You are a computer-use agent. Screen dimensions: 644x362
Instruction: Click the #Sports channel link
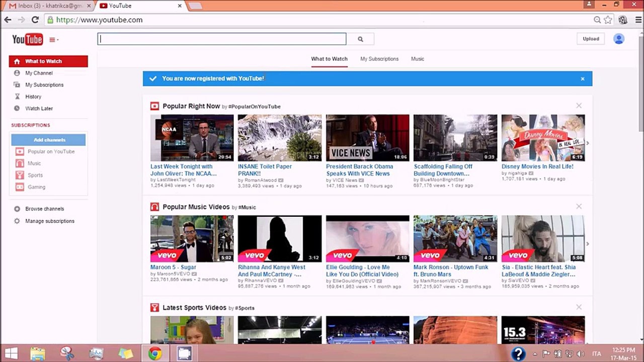[x=244, y=308]
